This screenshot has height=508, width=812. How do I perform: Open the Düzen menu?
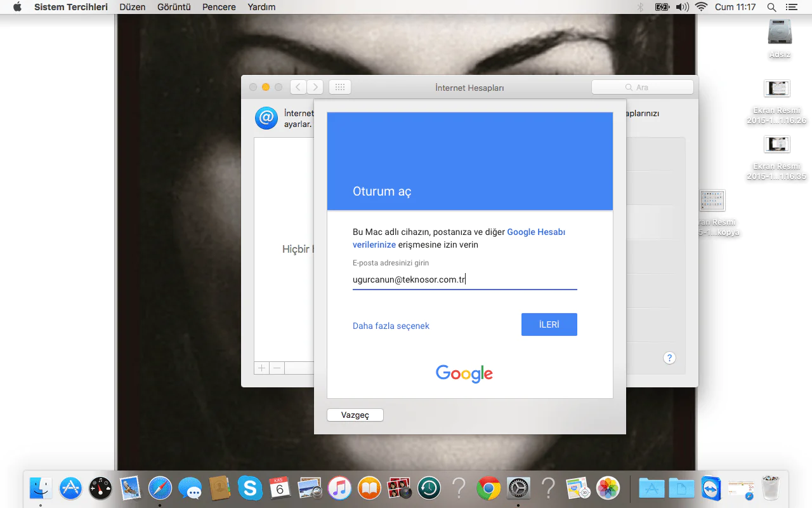tap(132, 7)
